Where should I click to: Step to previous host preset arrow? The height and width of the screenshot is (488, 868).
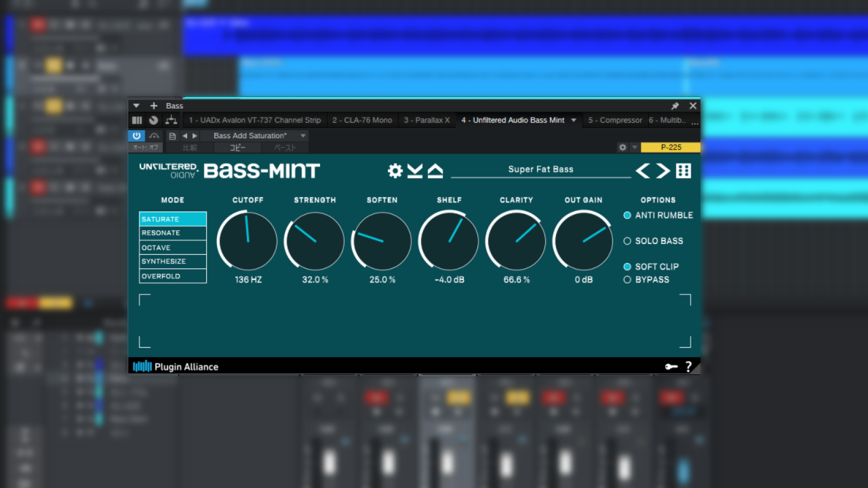pos(185,136)
